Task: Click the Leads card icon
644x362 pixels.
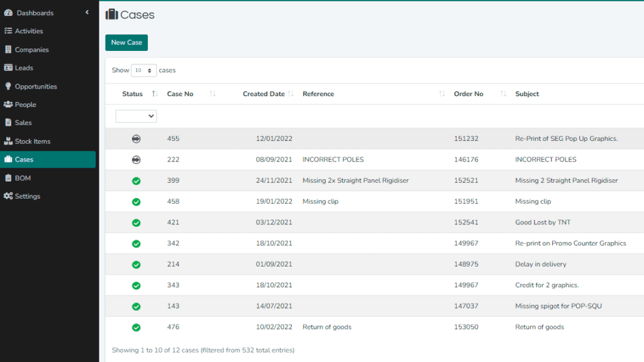Action: (8, 68)
